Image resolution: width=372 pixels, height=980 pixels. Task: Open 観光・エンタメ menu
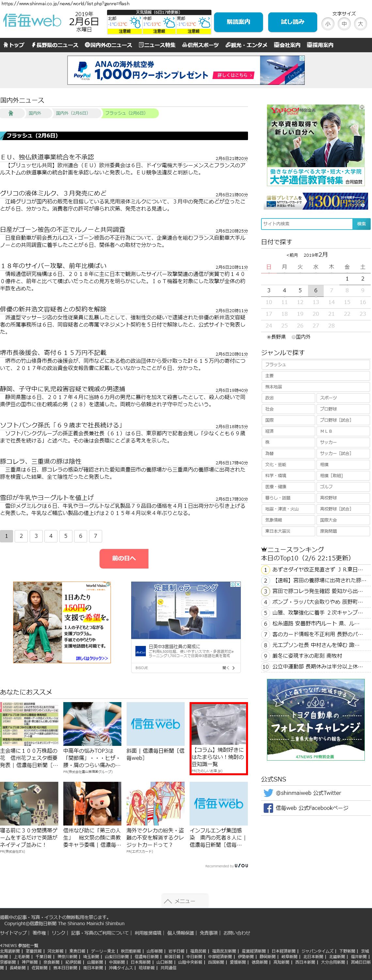pos(246,45)
